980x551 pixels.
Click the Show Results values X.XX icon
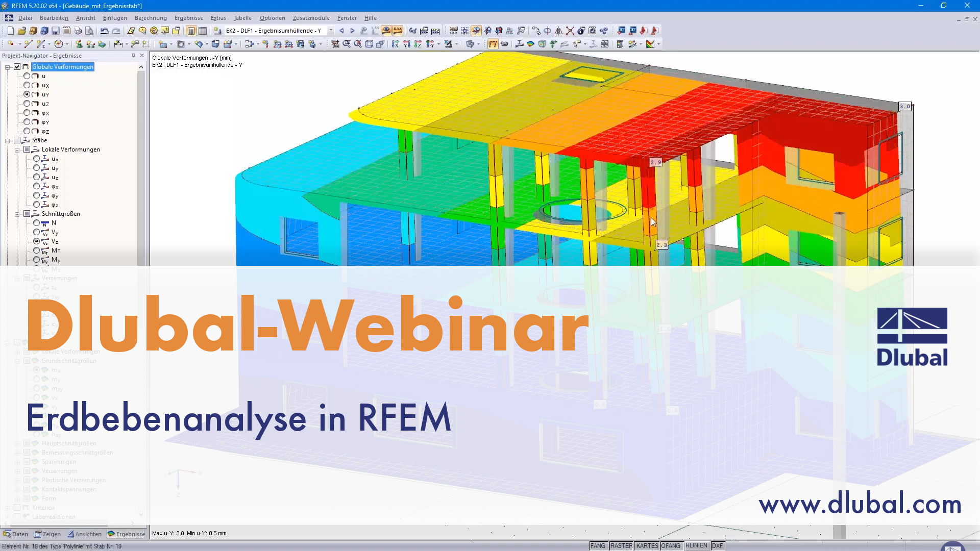pos(398,31)
